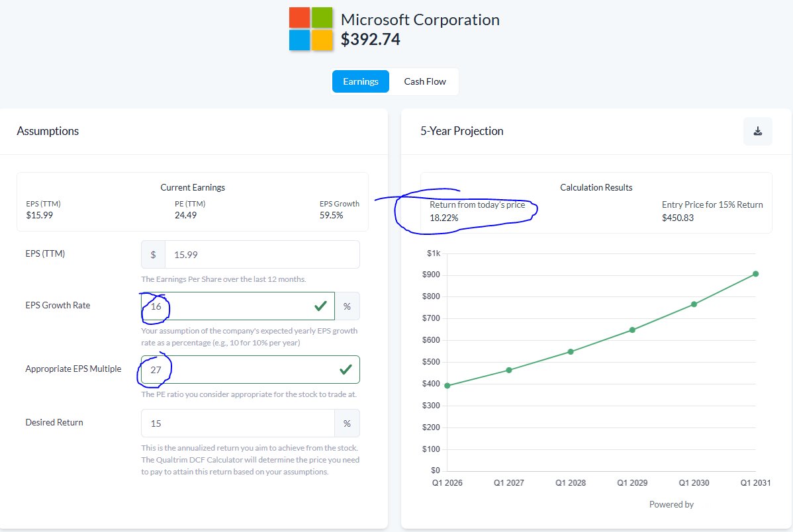
Task: Click the 24.49 PE (TTM) value
Action: point(185,215)
